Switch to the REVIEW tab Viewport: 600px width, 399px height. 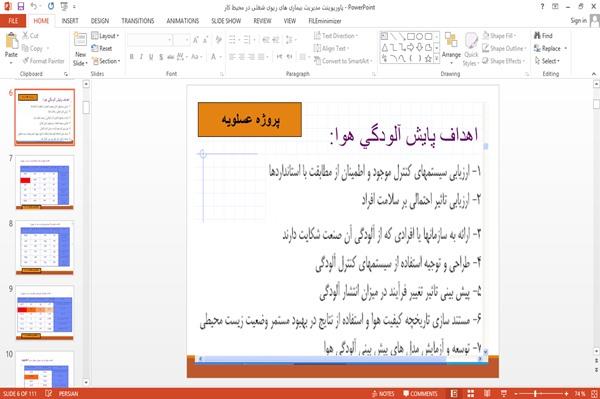pyautogui.click(x=262, y=21)
